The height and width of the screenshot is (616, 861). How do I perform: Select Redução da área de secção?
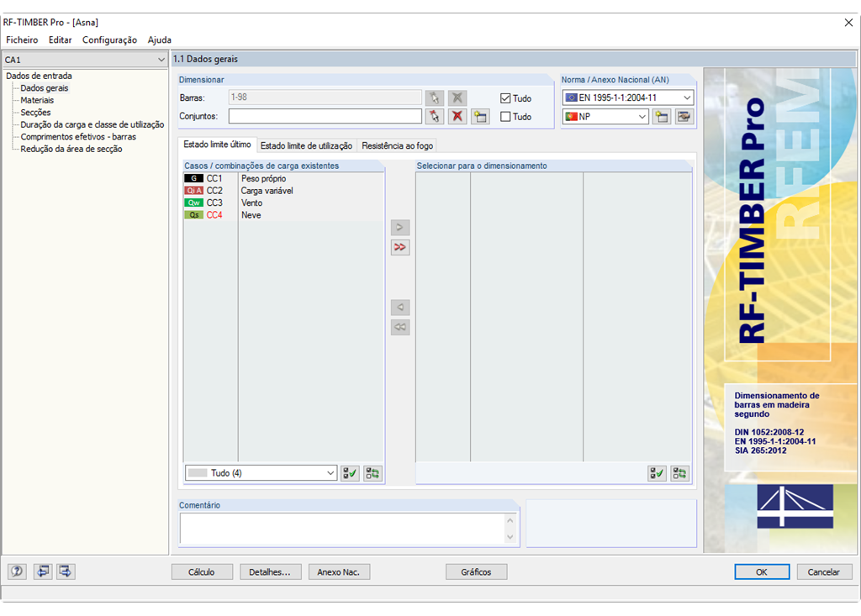[x=71, y=149]
